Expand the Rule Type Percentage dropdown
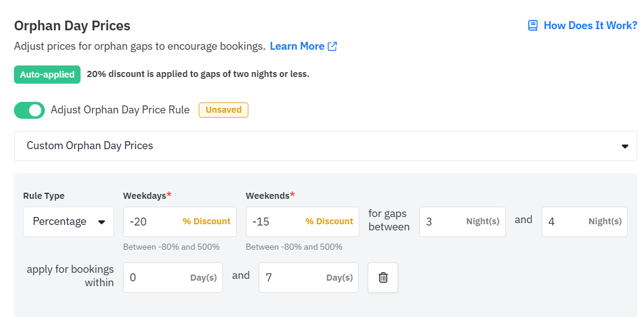 click(x=68, y=222)
